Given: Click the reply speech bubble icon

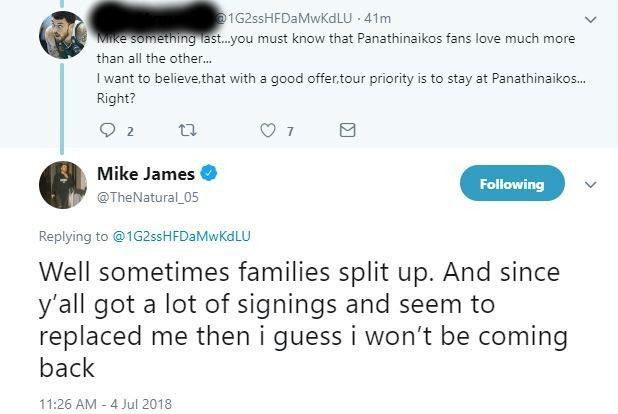Looking at the screenshot, I should click(x=109, y=130).
